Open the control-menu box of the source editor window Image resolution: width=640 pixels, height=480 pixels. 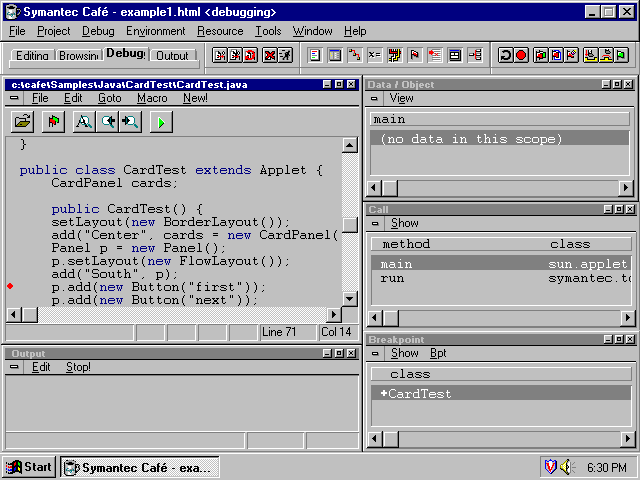click(x=14, y=98)
